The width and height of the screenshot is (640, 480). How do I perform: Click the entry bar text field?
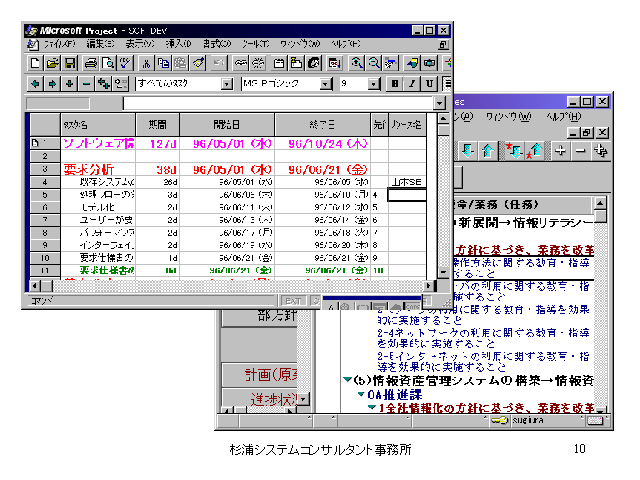(280, 103)
